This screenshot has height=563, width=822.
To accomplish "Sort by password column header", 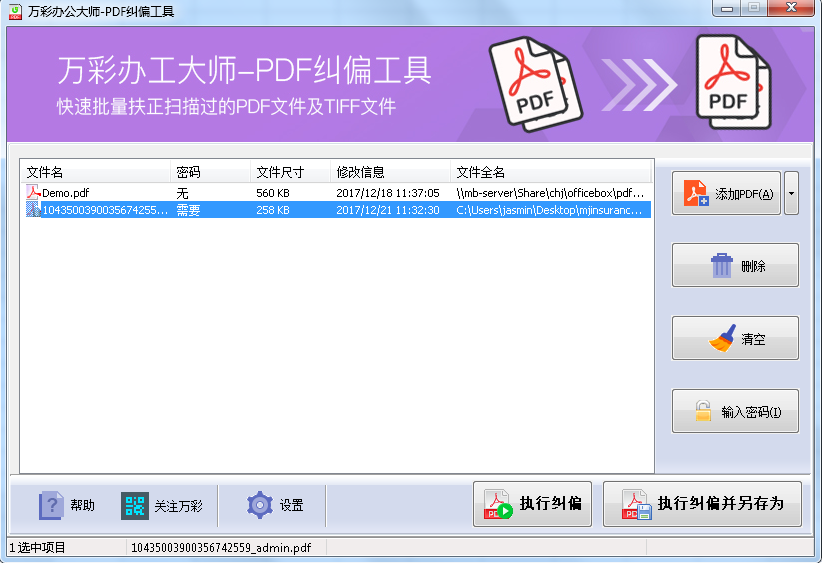I will coord(210,172).
